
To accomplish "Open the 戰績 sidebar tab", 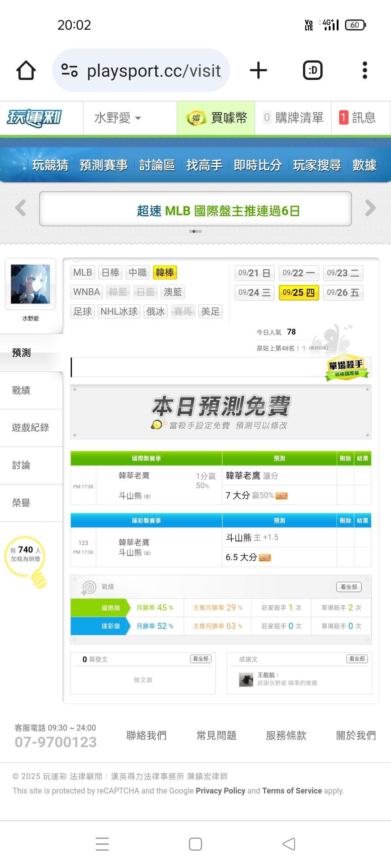I will click(31, 390).
